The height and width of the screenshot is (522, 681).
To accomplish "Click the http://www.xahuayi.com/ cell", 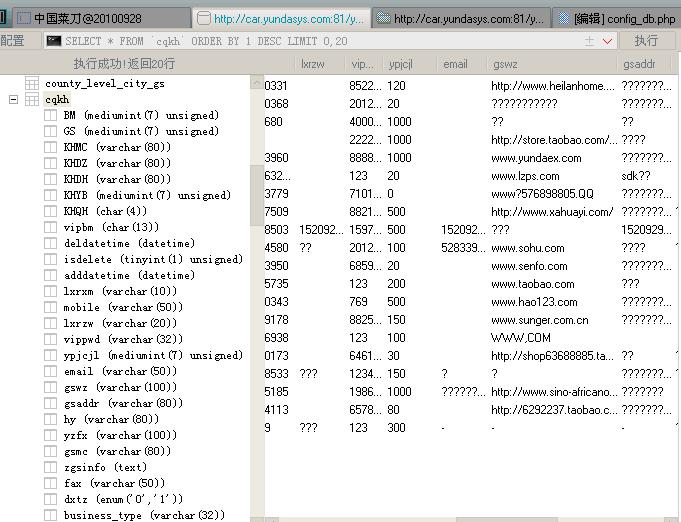I will (552, 212).
